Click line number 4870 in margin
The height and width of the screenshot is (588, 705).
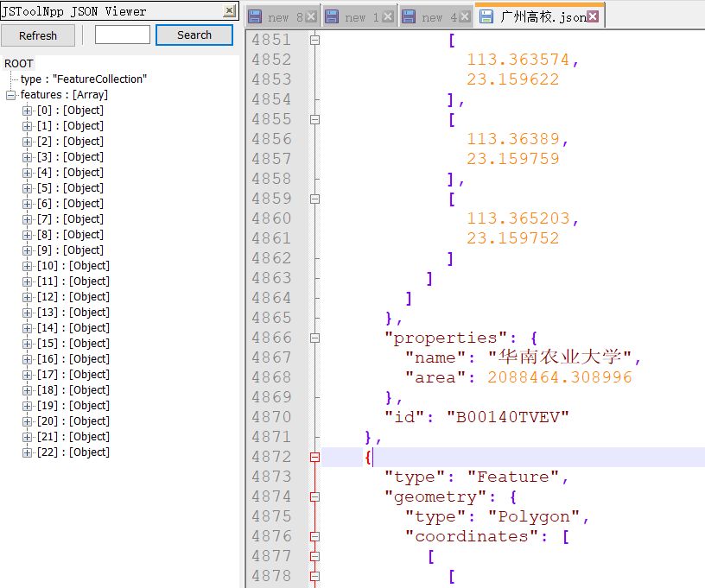(x=271, y=417)
